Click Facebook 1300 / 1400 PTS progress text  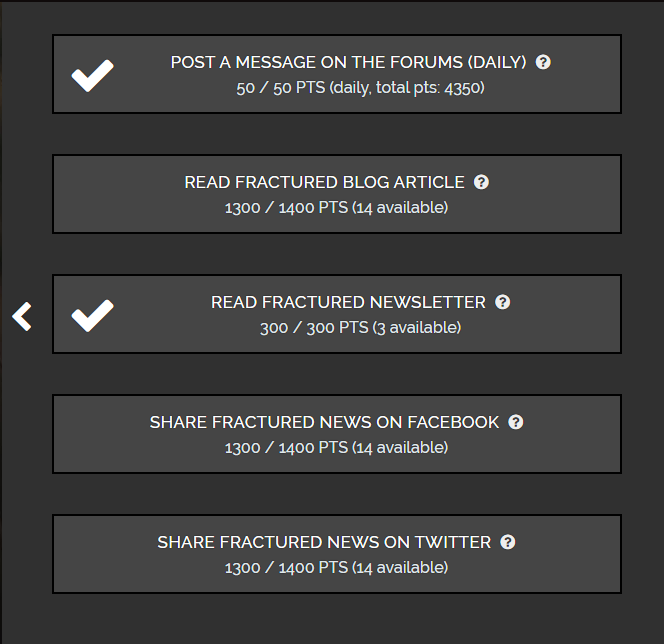coord(336,448)
